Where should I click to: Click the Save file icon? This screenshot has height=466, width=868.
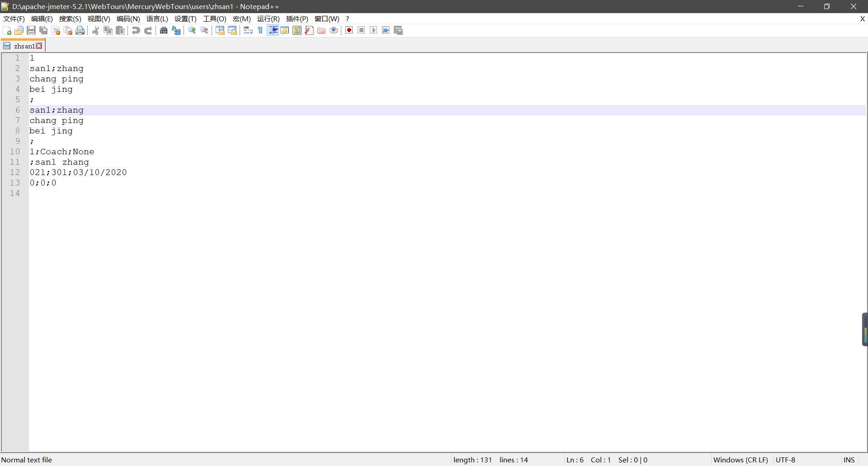coord(31,30)
